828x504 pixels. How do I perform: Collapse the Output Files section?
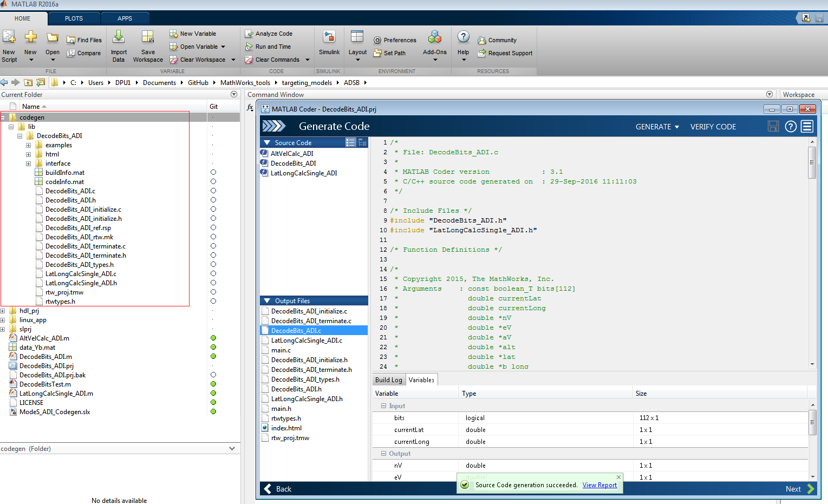pos(266,300)
